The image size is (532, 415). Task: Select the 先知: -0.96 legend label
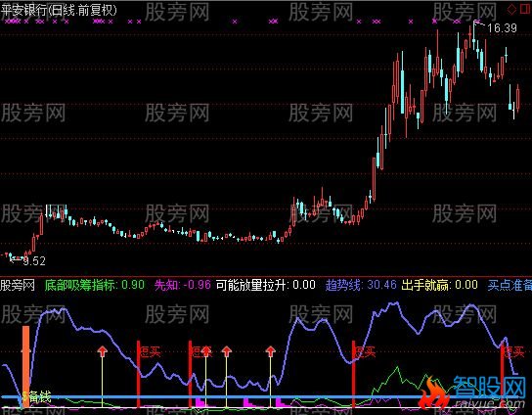[183, 285]
